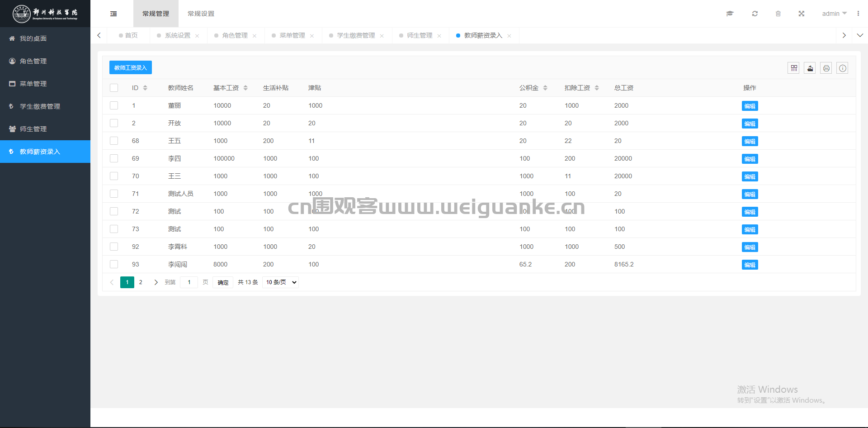Viewport: 868px width, 428px height.
Task: Close the 系统设置 tab
Action: [197, 36]
